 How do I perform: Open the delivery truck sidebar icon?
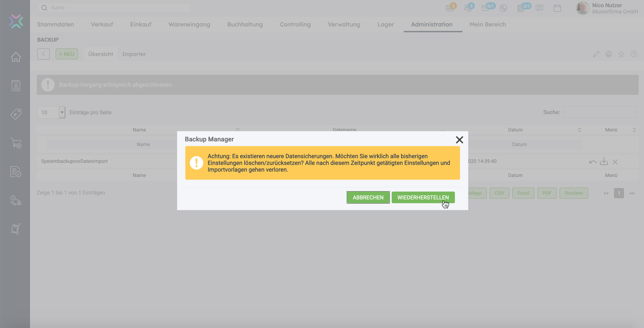coord(16,200)
